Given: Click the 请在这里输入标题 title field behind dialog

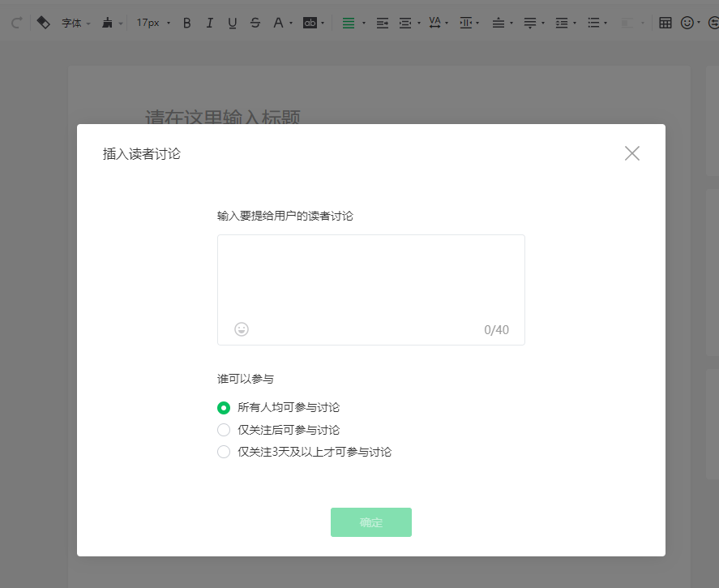Looking at the screenshot, I should click(223, 118).
